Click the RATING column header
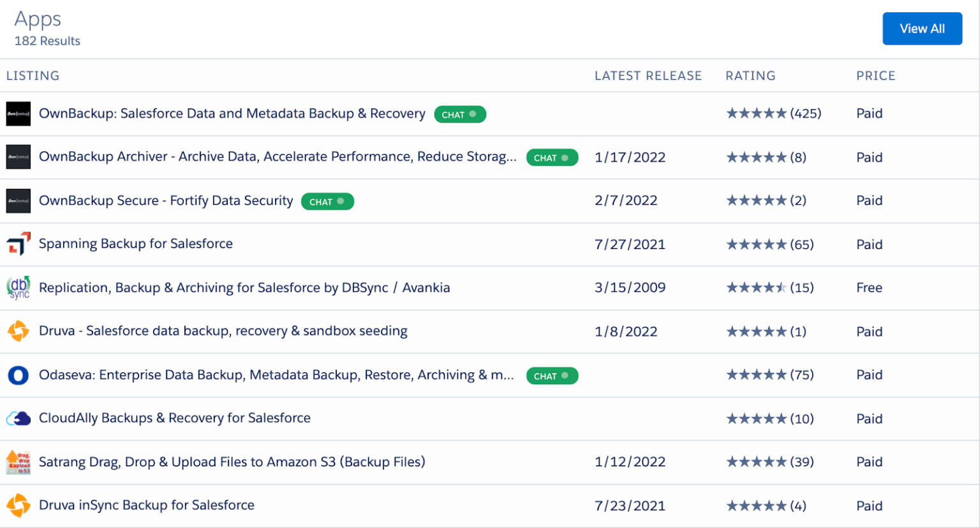Image resolution: width=980 pixels, height=528 pixels. click(750, 75)
